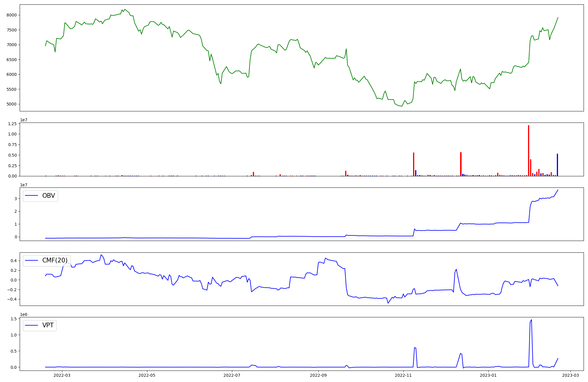Click the tallest red volume bar
Image resolution: width=588 pixels, height=382 pixels.
pyautogui.click(x=528, y=150)
